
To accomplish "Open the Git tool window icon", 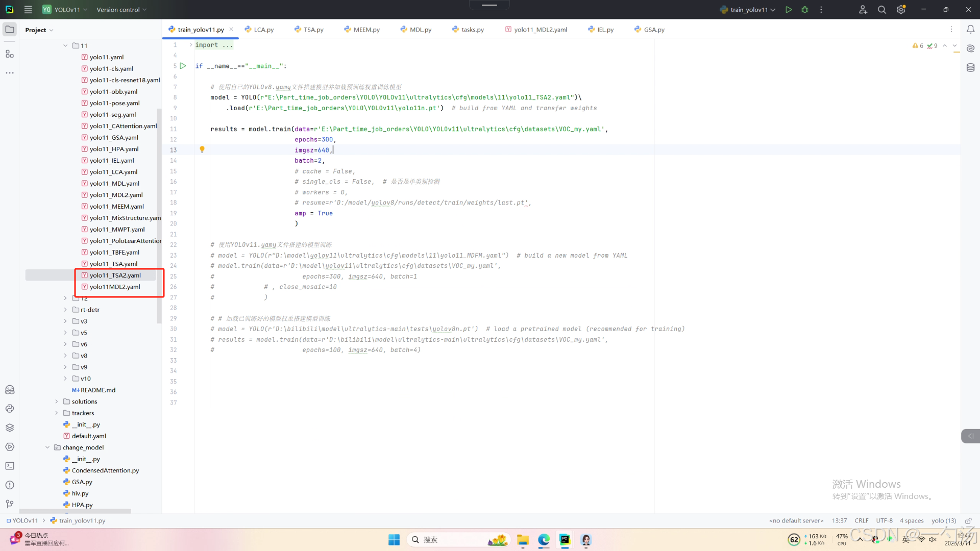I will coord(10,504).
